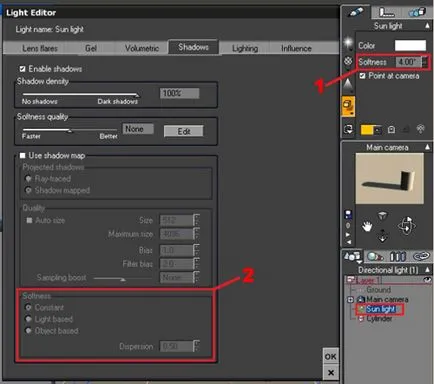Click the Softness quality slider
This screenshot has height=384, width=434.
(x=70, y=130)
